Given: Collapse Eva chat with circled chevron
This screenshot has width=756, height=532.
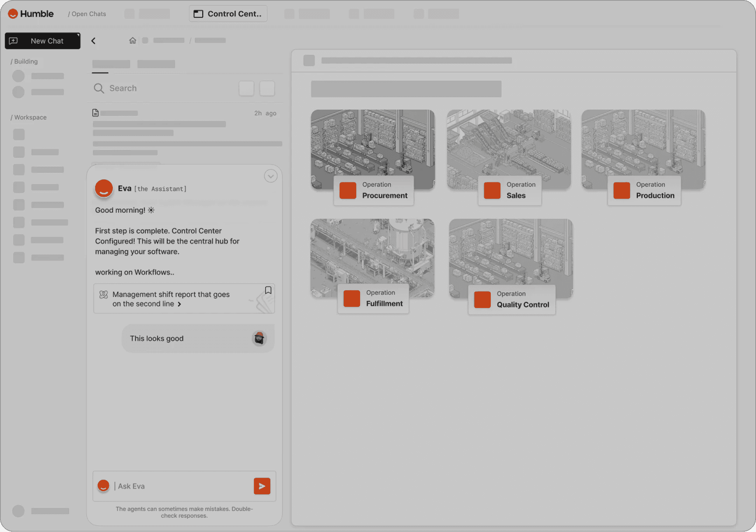Looking at the screenshot, I should tap(271, 176).
